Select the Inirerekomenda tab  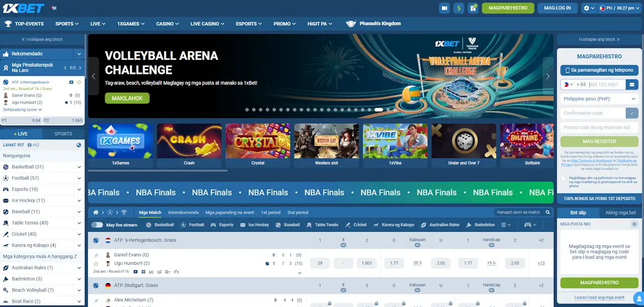pos(184,213)
